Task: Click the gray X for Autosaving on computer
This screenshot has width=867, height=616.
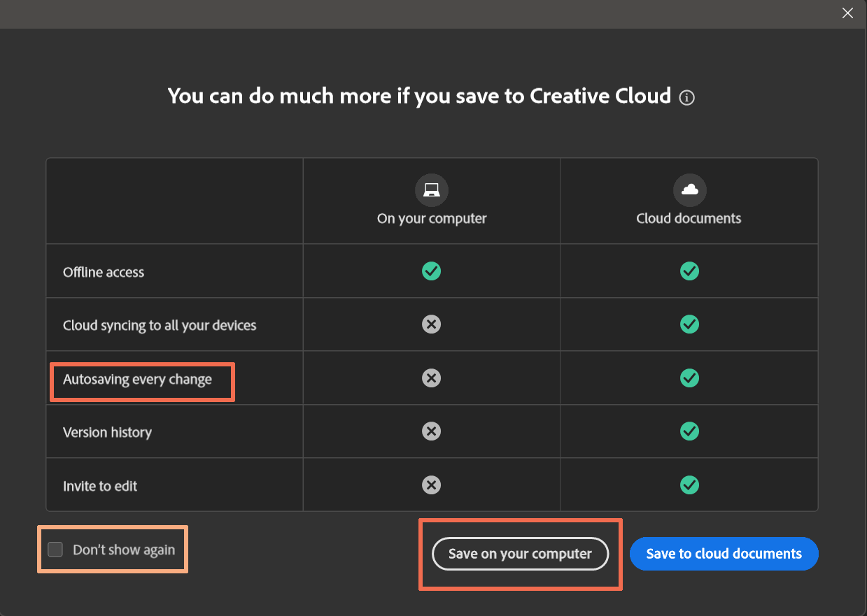Action: 432,378
